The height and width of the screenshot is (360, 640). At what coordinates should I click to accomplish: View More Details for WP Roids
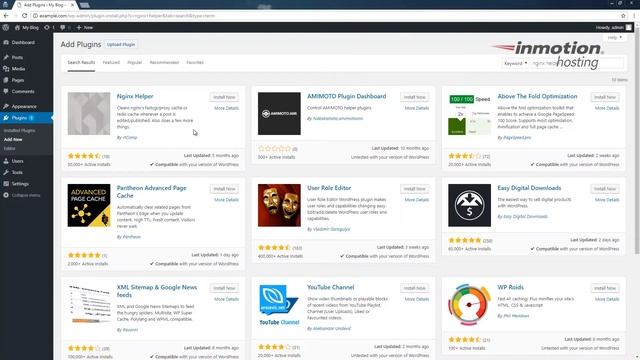(x=607, y=299)
